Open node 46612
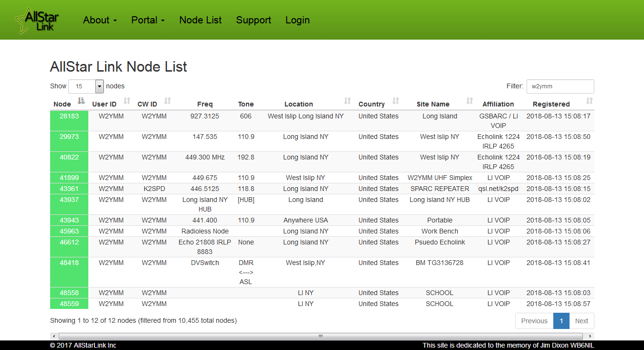644x350 pixels. pos(69,242)
